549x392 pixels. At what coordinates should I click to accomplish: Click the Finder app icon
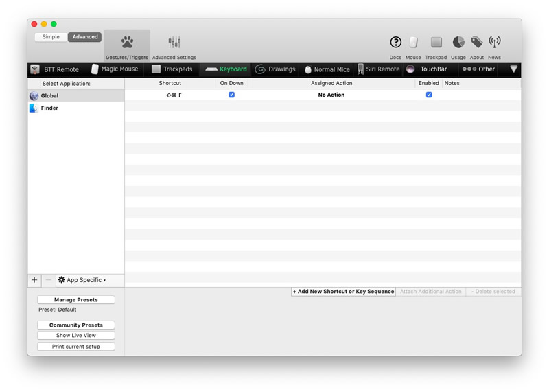pos(34,108)
